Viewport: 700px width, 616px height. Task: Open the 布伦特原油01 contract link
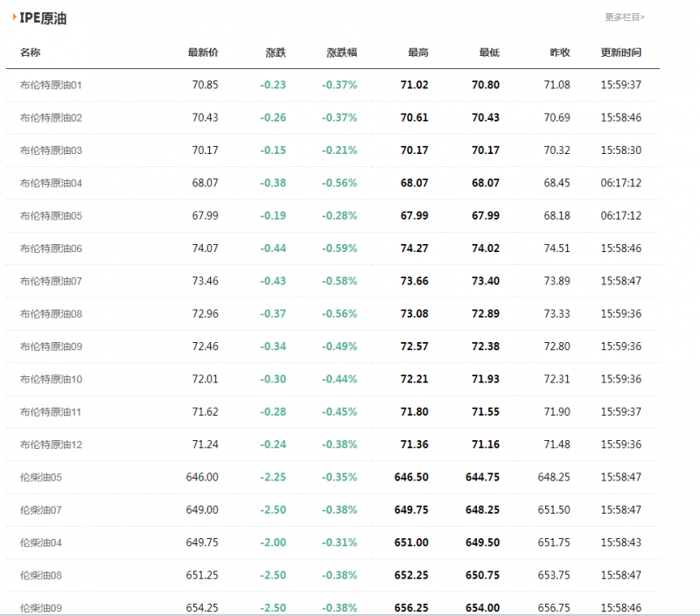coord(51,85)
